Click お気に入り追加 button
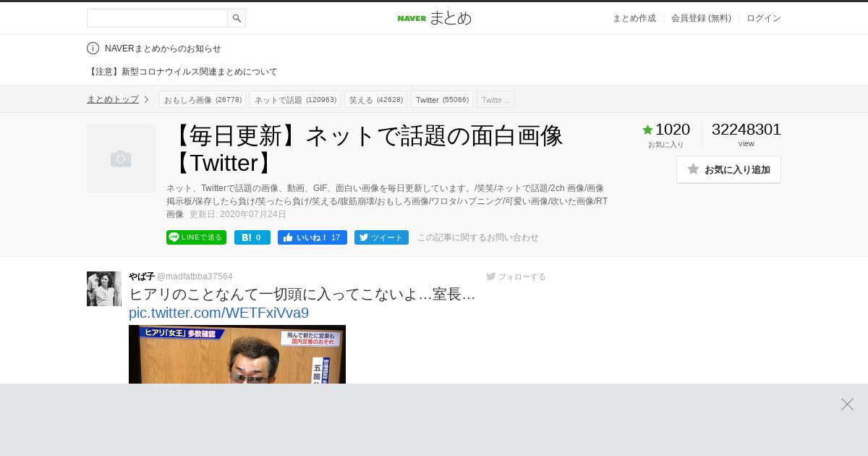Image resolution: width=868 pixels, height=456 pixels. pyautogui.click(x=728, y=169)
